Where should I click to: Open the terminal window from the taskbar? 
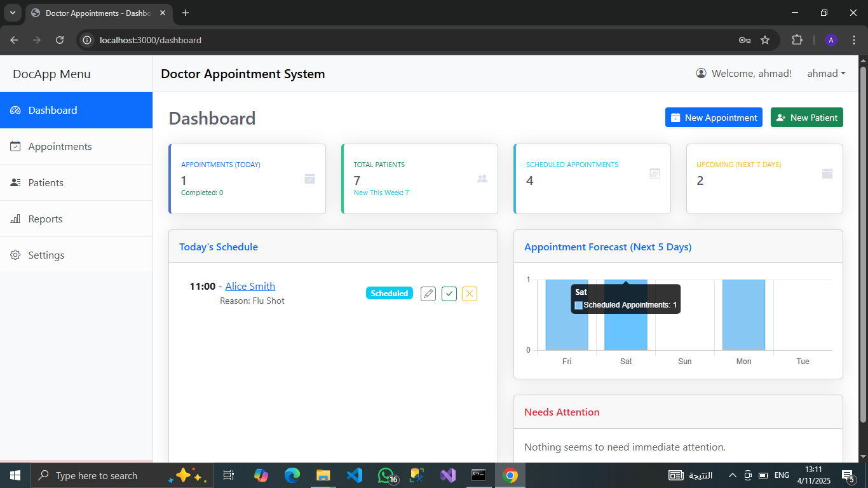pyautogui.click(x=478, y=475)
